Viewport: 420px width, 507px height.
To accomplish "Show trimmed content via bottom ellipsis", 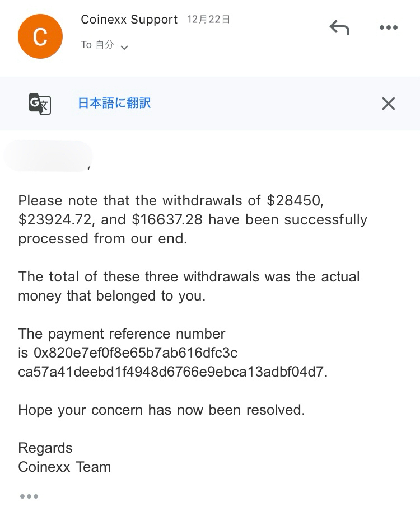I will tap(29, 496).
